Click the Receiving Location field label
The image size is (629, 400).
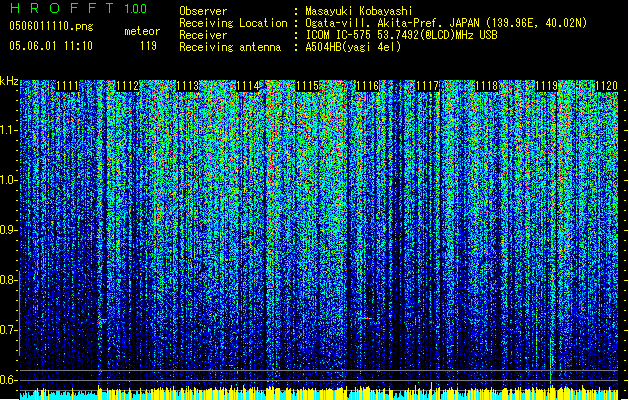[x=233, y=23]
